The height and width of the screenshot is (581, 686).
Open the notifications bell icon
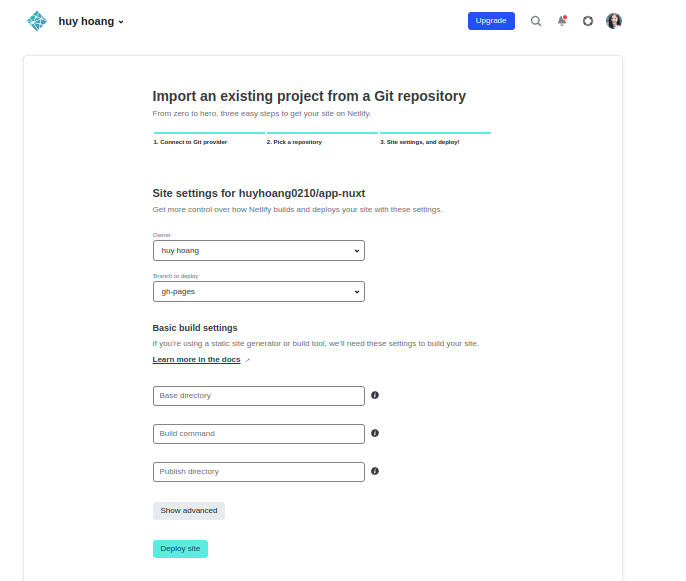[562, 21]
